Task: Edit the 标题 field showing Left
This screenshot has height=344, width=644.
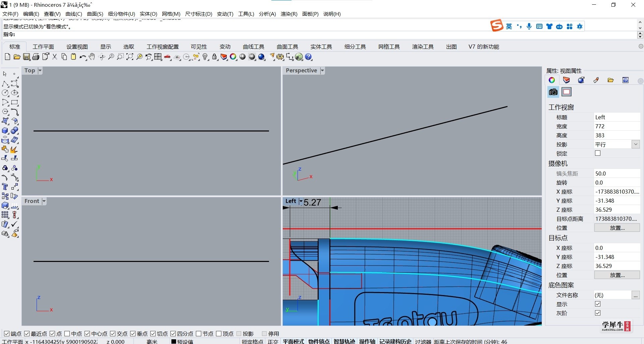Action: (617, 117)
